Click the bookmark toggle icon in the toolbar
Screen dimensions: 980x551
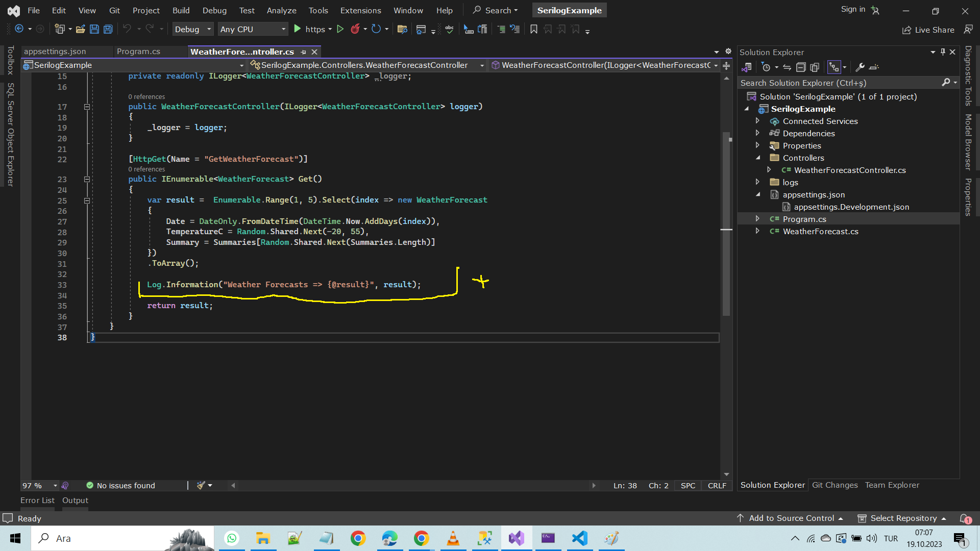[x=534, y=29]
